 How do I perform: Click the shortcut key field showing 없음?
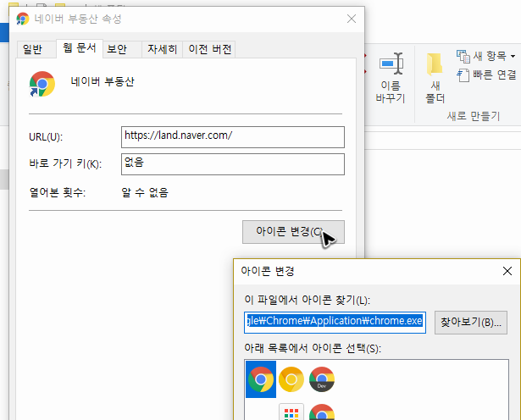tap(233, 164)
